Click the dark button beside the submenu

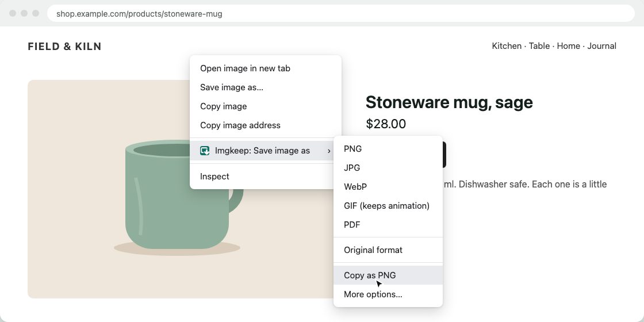(444, 155)
